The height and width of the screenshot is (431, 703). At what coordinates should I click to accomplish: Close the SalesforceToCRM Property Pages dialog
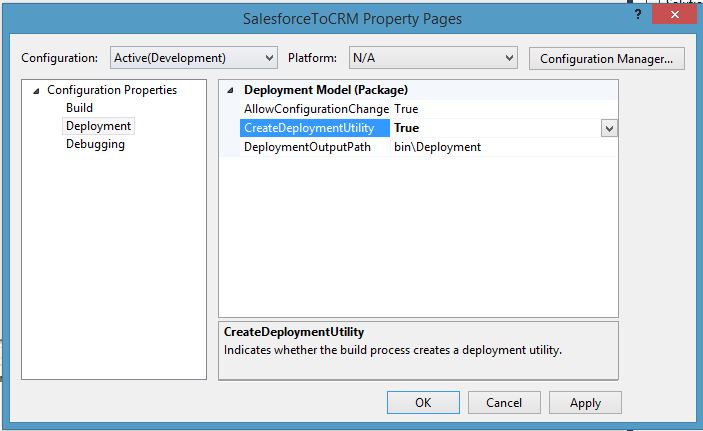click(x=676, y=14)
